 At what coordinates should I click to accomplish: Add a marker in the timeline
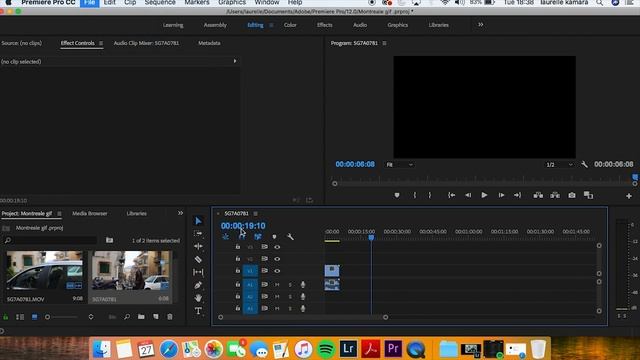274,237
